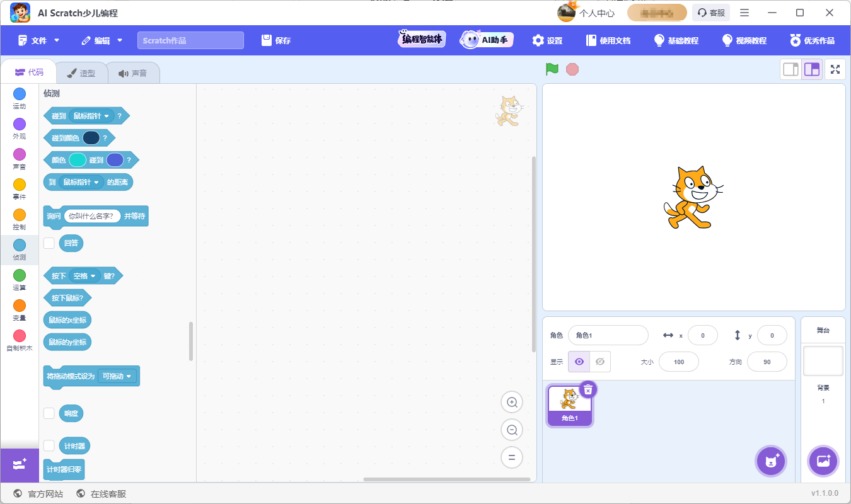
Task: Select the 角色1 sprite thumbnail
Action: pos(569,405)
